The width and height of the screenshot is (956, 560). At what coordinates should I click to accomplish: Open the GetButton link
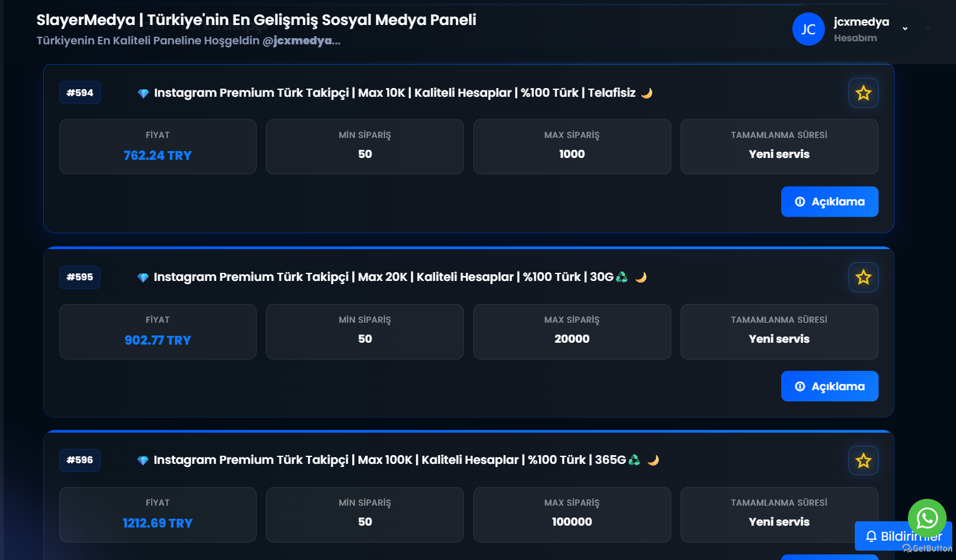pyautogui.click(x=927, y=548)
